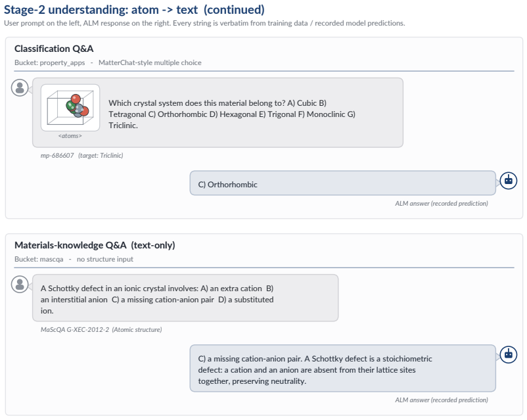Click the Schottky defect question bubble

pyautogui.click(x=185, y=298)
